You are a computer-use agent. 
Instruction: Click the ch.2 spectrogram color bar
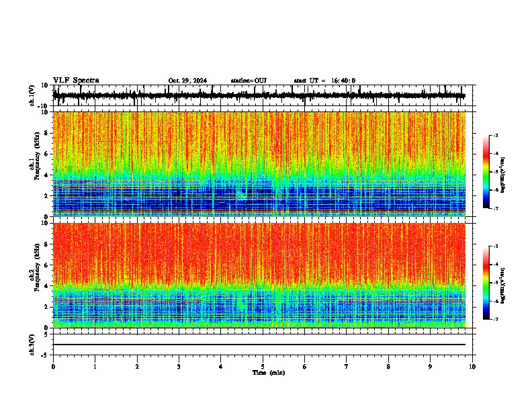tap(486, 283)
